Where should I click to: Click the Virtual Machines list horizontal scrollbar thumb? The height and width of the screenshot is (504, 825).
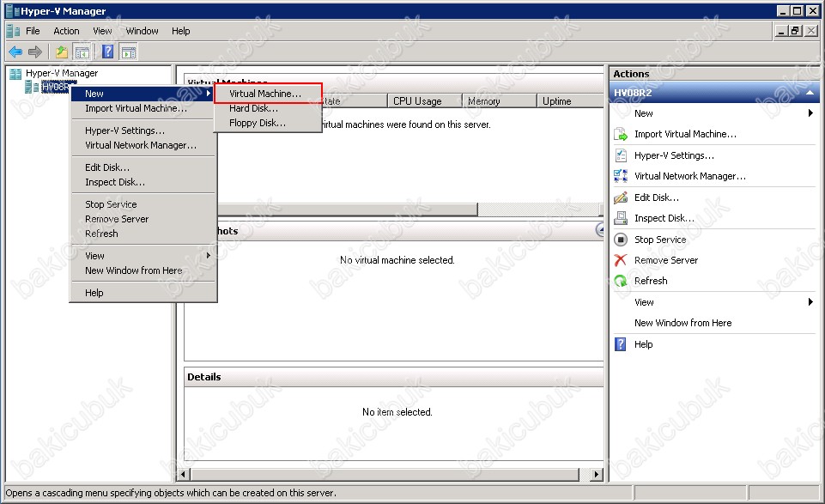(348, 209)
